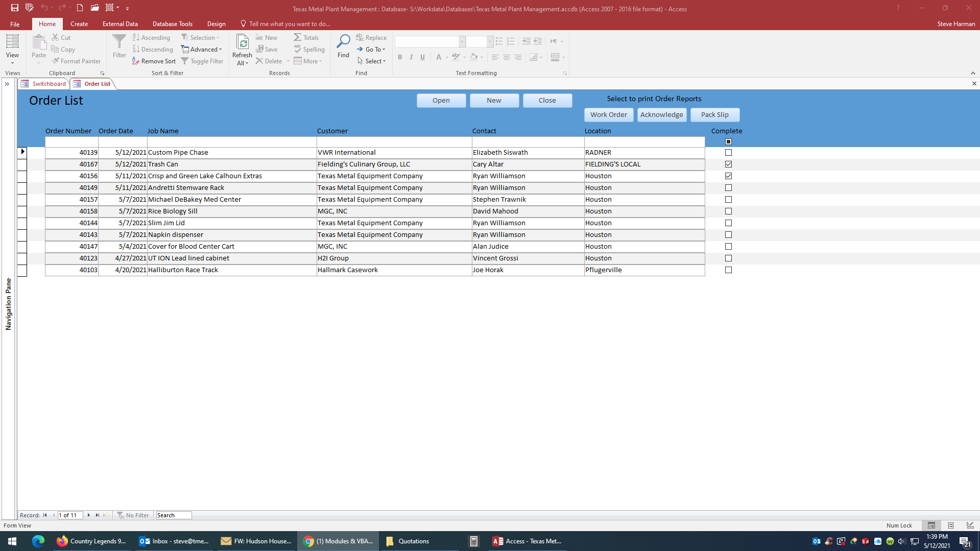This screenshot has height=551, width=980.
Task: Check Complete for order 40157
Action: 728,200
